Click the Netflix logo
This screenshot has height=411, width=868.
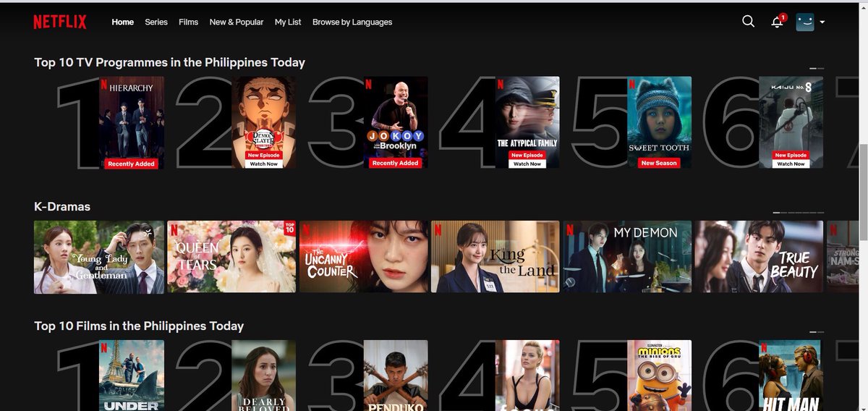[x=59, y=22]
